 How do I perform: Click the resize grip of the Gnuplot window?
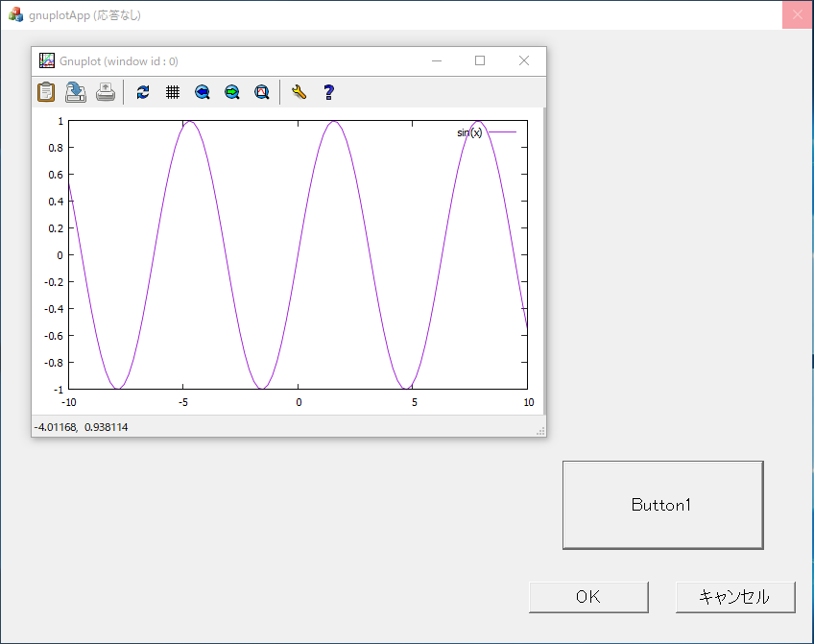coord(540,432)
